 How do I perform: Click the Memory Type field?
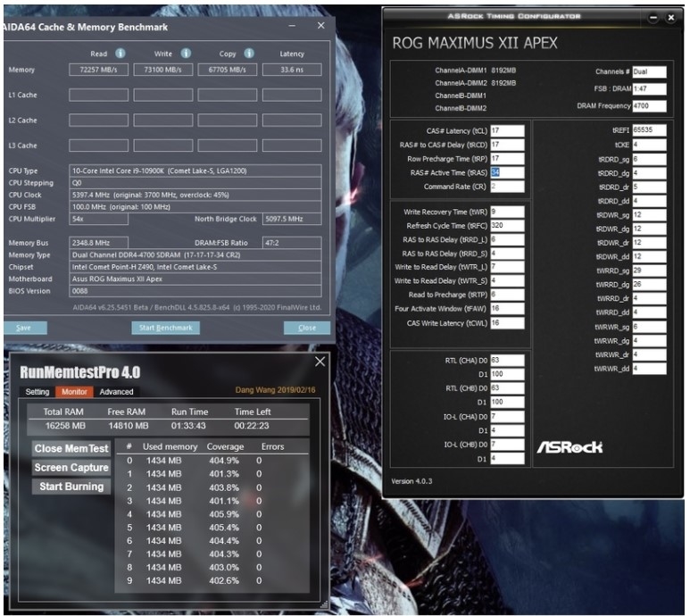(195, 254)
